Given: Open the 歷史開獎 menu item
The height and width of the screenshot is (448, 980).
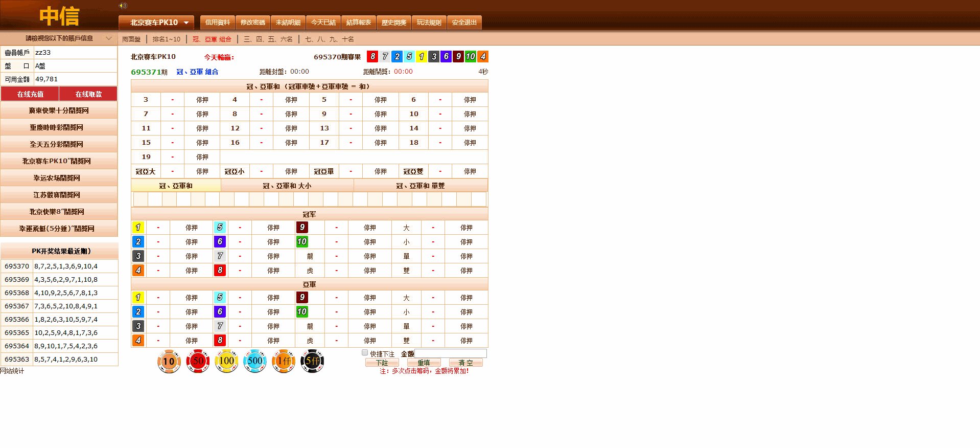Looking at the screenshot, I should pyautogui.click(x=393, y=23).
